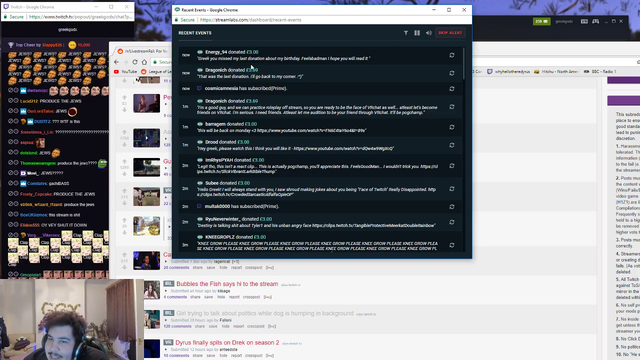Click hide under the Dyrus post

click(223, 356)
